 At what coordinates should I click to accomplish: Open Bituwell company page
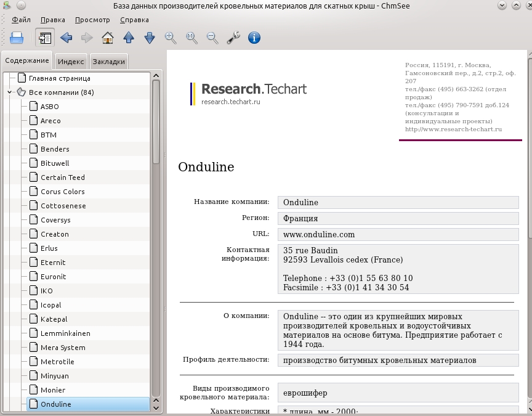55,163
